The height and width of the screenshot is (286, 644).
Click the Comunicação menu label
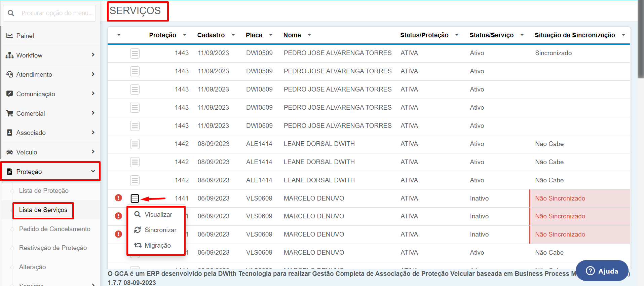(x=36, y=94)
